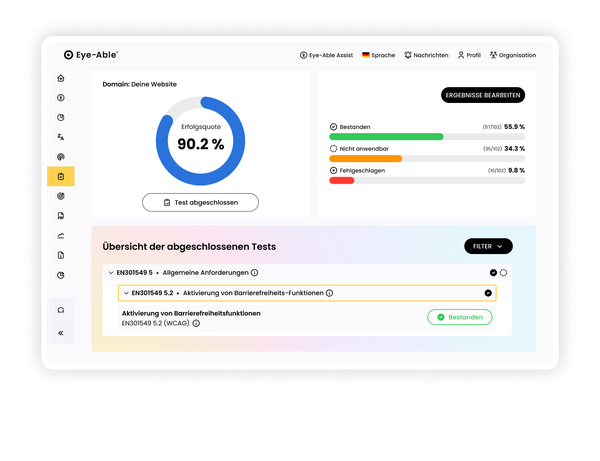Click the Test abgeschlossen button
This screenshot has height=461, width=600.
point(200,202)
